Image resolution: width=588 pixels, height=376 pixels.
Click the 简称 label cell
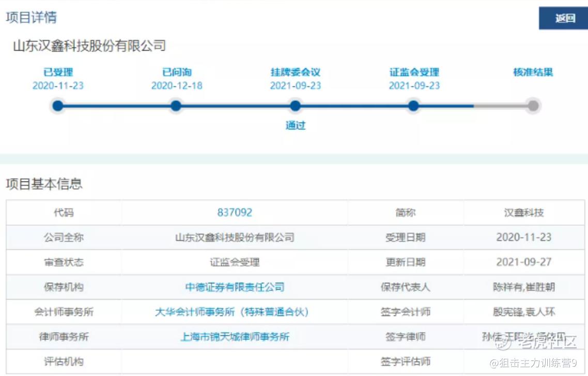click(406, 213)
